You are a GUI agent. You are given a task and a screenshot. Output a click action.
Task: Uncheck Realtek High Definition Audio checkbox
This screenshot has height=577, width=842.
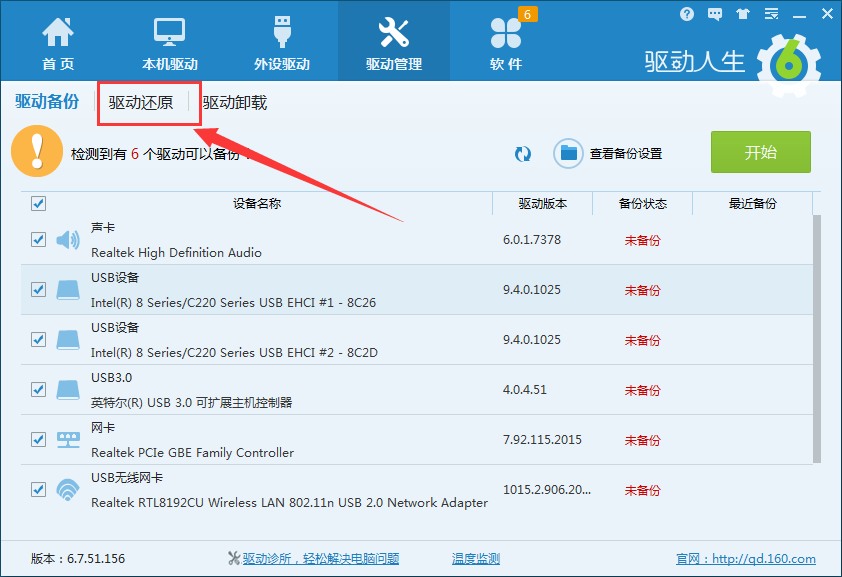click(x=39, y=239)
